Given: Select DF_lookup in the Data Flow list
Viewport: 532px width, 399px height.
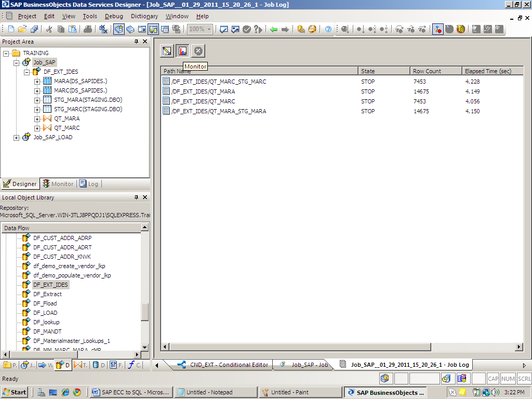Looking at the screenshot, I should pos(46,322).
